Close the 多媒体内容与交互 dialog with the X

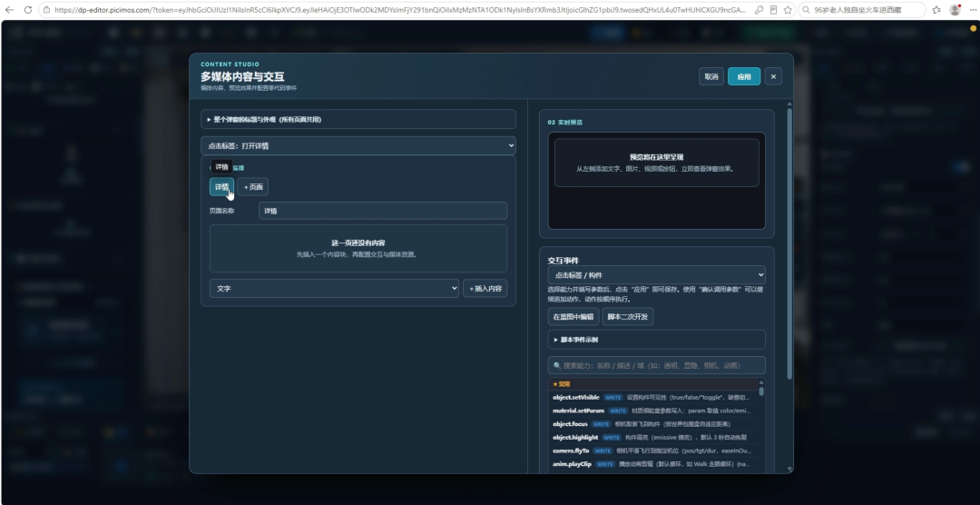[x=773, y=76]
